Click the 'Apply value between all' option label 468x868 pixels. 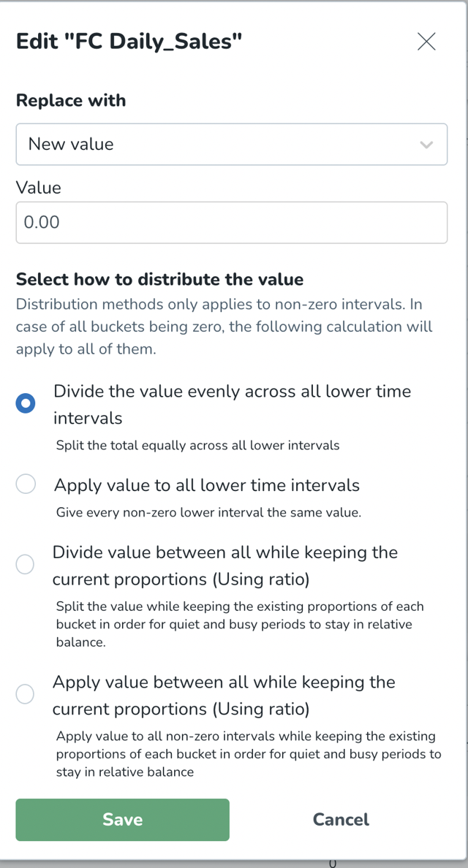pos(224,695)
